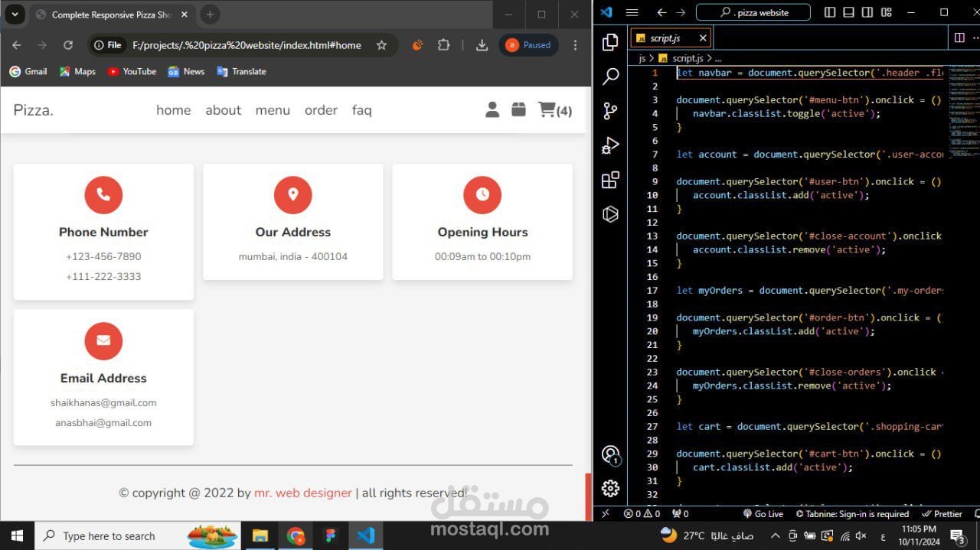This screenshot has width=980, height=550.
Task: Open the orders box icon in Pizza navbar
Action: [x=518, y=110]
